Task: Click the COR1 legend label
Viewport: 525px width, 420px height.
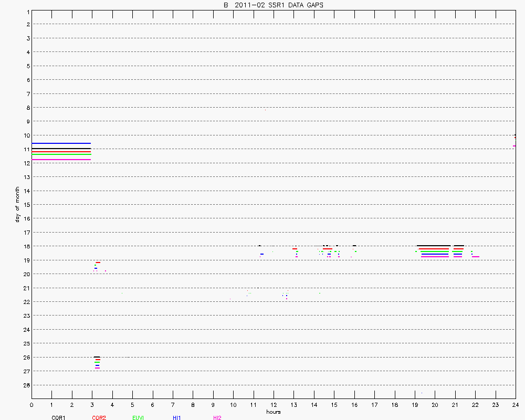Action: 58,418
